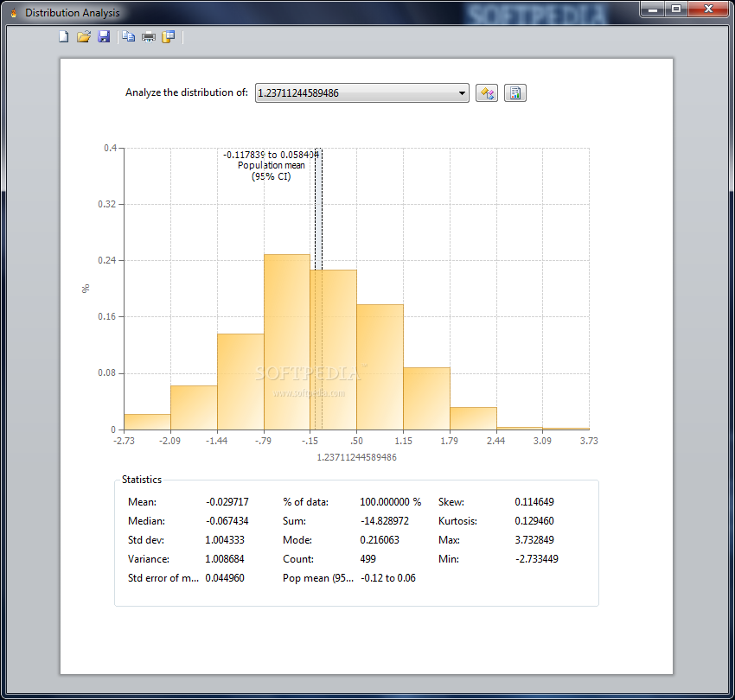Maximize the Distribution Analysis window
The image size is (735, 700).
point(676,9)
